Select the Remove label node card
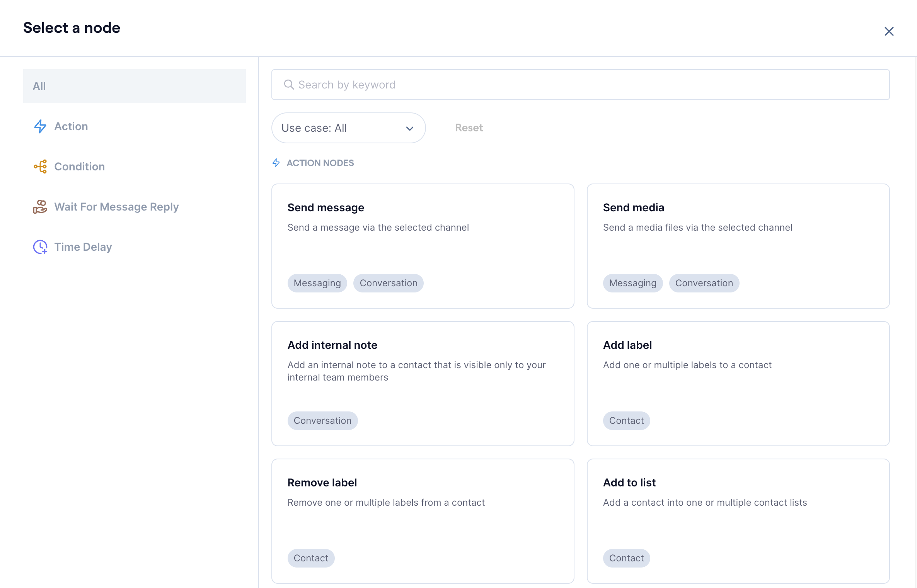Screen dimensions: 917x588 tap(423, 521)
